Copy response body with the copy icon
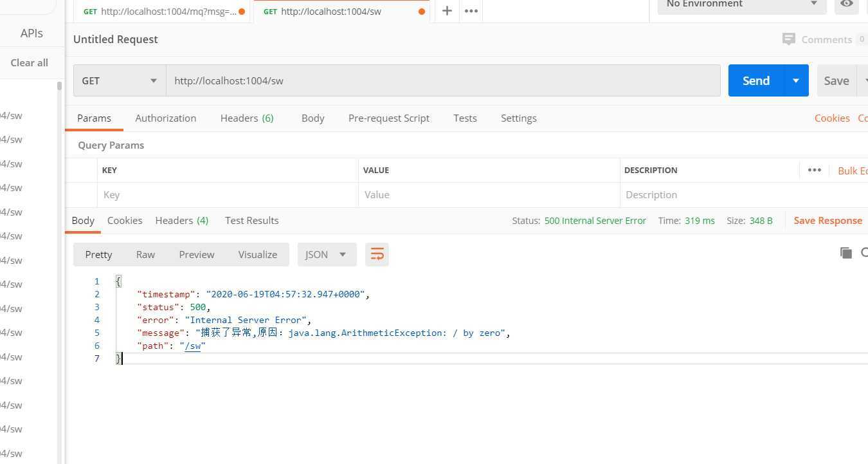The width and height of the screenshot is (868, 464). click(x=846, y=253)
